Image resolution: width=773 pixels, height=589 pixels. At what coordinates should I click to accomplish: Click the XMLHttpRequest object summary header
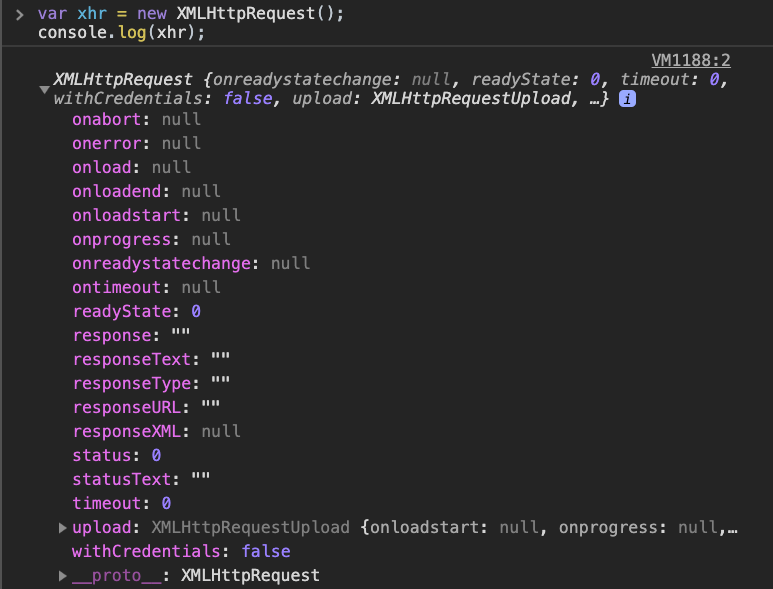[x=390, y=89]
